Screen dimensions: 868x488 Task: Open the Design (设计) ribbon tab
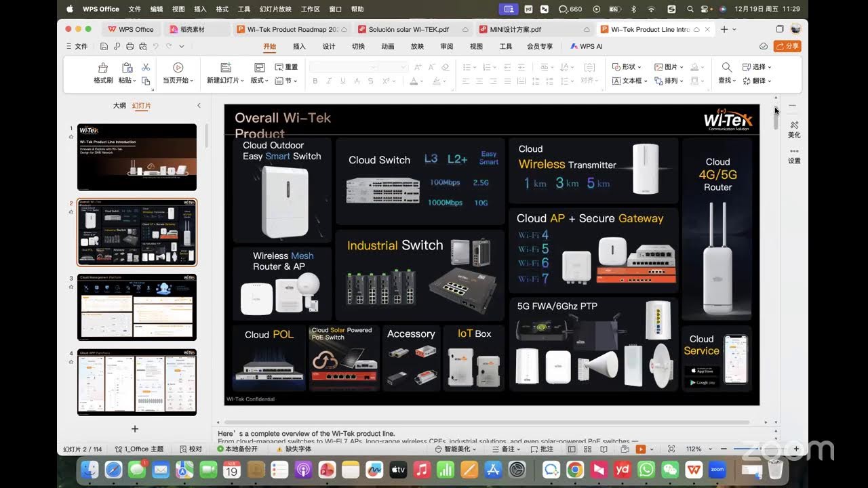point(329,46)
